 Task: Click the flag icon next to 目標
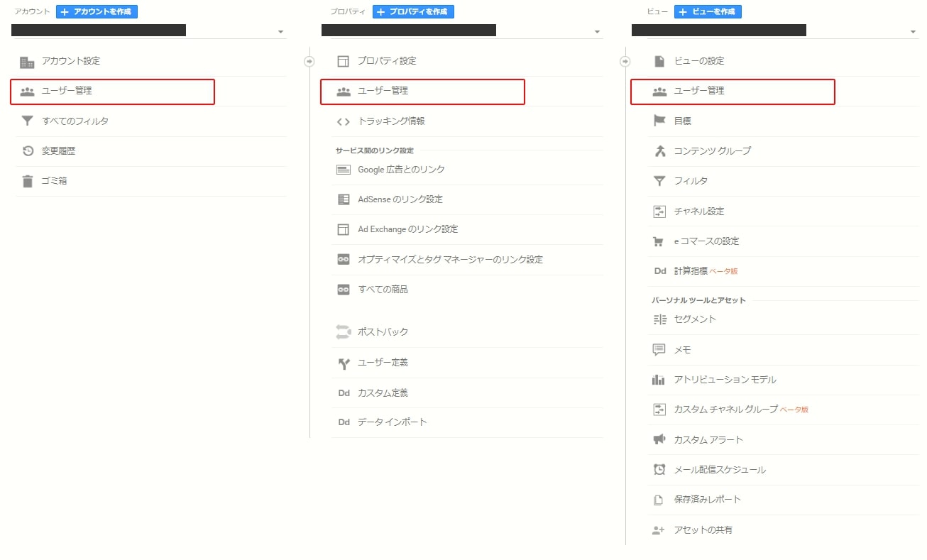coord(659,121)
